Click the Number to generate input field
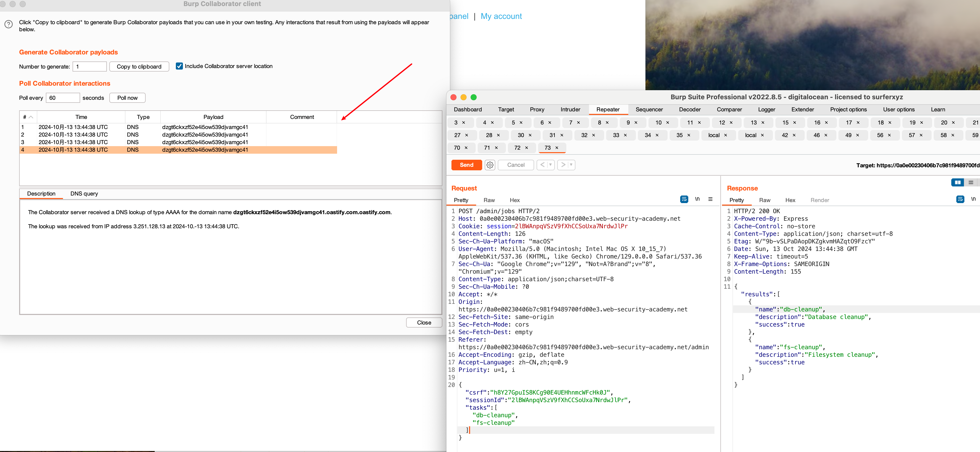The image size is (980, 452). pyautogui.click(x=89, y=66)
